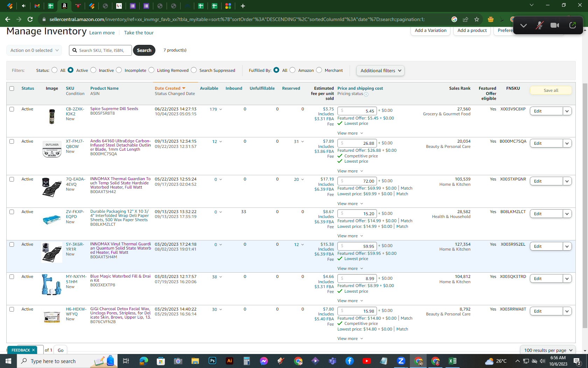Open Microsoft Teams from the taskbar

[x=332, y=361]
